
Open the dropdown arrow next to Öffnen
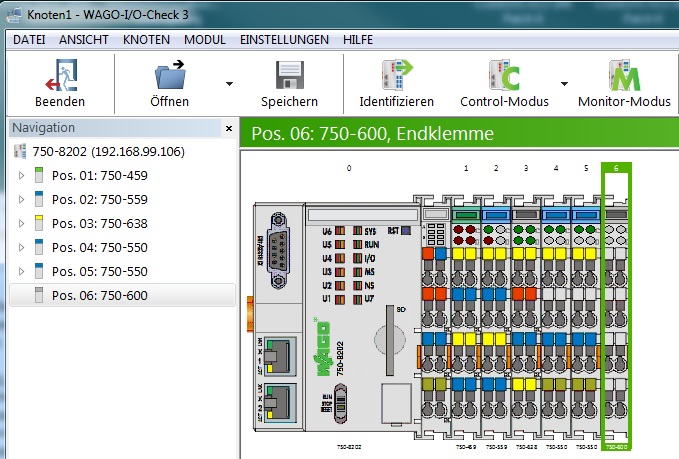[x=229, y=84]
